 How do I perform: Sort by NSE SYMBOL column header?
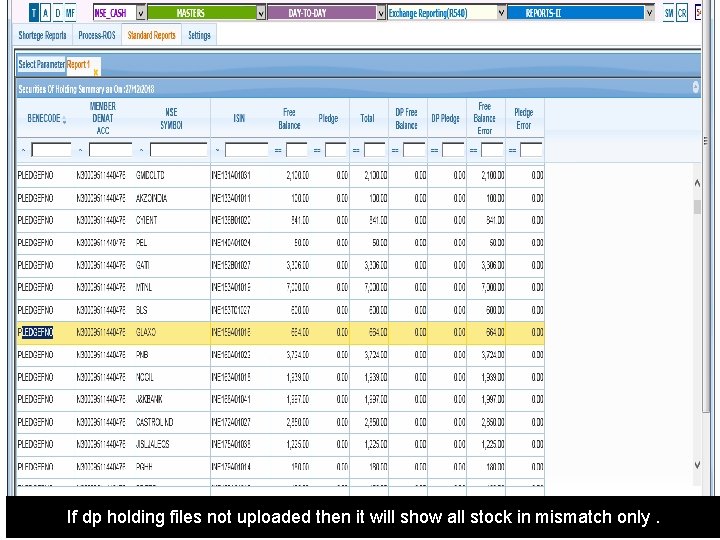pyautogui.click(x=171, y=118)
